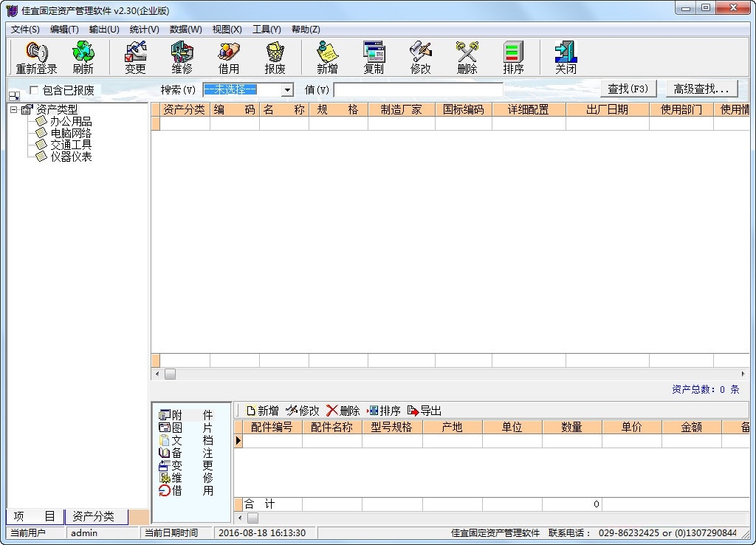Click the 重新登录 (re-login) toolbar icon
The image size is (756, 545).
(x=36, y=58)
